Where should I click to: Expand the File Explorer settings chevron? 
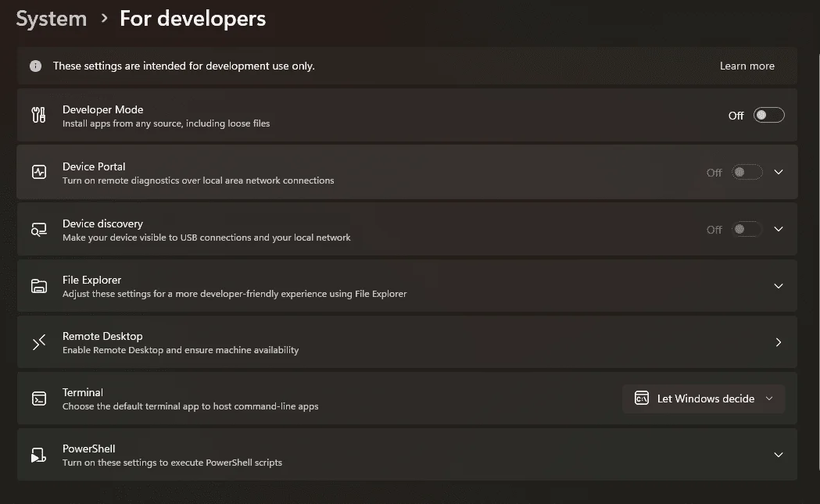[779, 286]
